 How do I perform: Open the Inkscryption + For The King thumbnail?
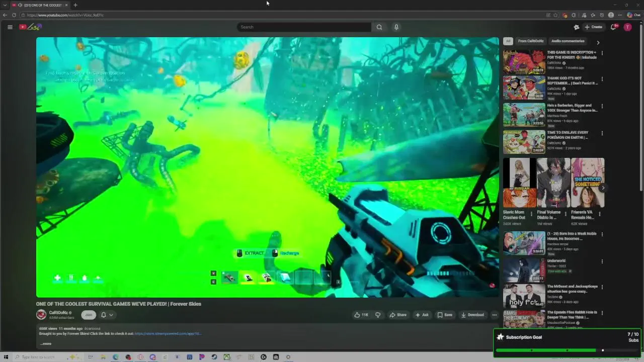[524, 61]
